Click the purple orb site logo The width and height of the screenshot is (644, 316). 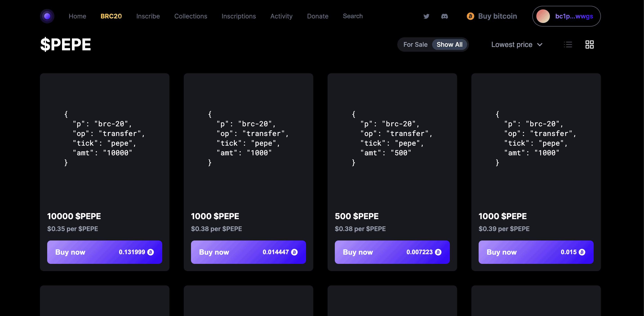tap(47, 16)
